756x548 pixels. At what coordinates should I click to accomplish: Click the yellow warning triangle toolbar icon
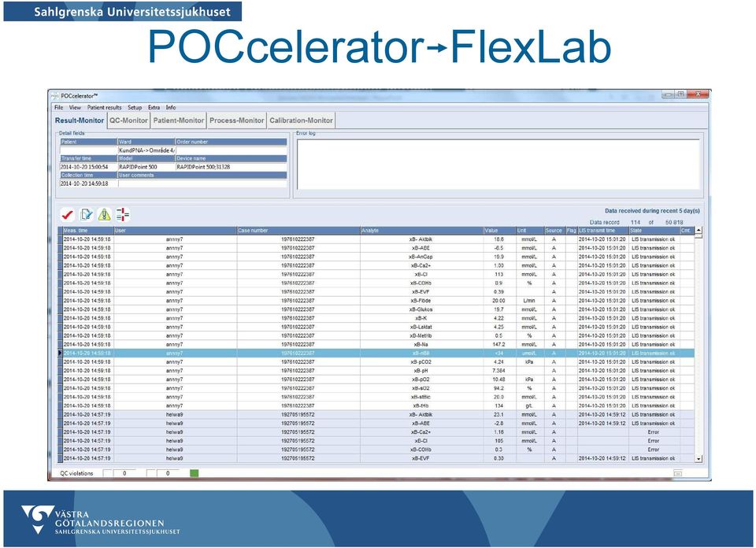click(x=104, y=214)
